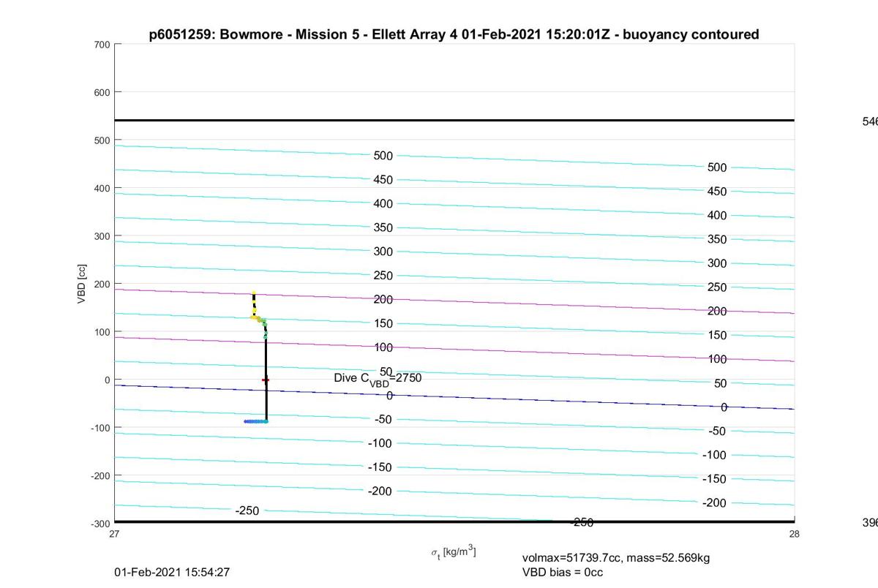Select the x-axis label σt [kg/m³]
The width and height of the screenshot is (878, 588).
(x=454, y=551)
